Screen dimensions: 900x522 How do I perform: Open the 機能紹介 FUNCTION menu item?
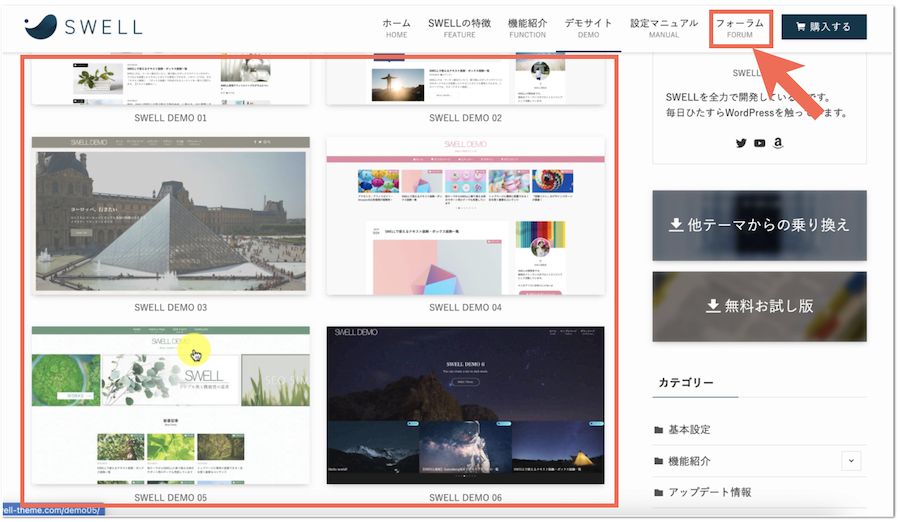click(x=527, y=27)
